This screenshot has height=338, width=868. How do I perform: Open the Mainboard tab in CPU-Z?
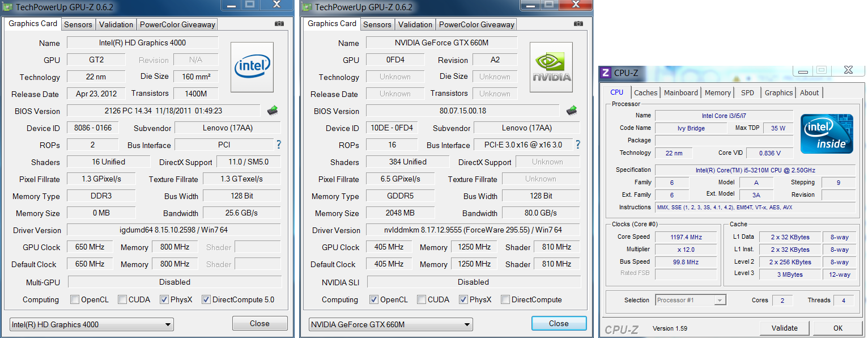click(681, 92)
